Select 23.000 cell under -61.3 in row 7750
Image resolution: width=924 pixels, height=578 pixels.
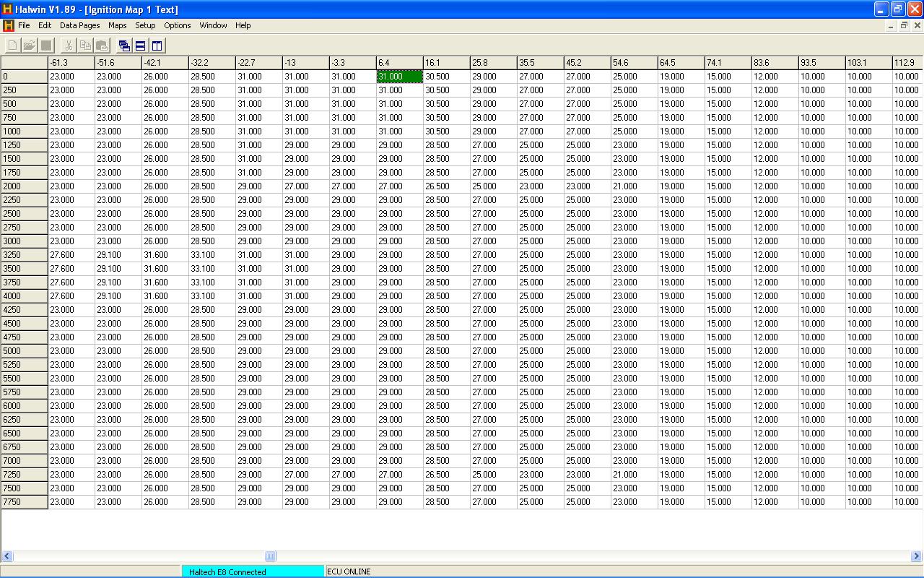tap(71, 502)
